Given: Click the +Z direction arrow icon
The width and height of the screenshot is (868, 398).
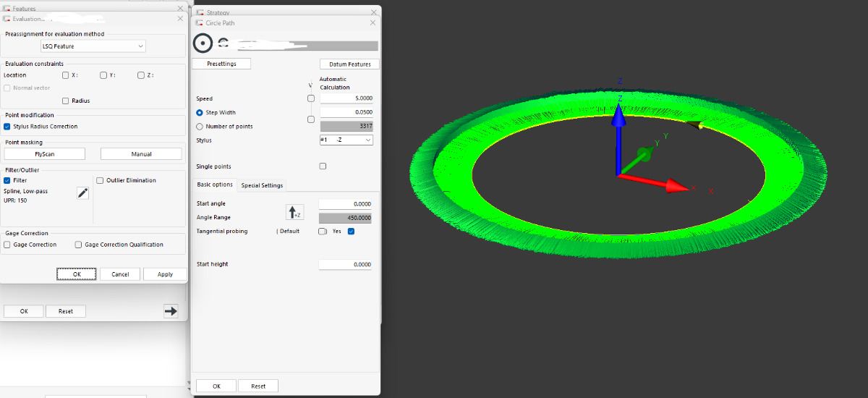Looking at the screenshot, I should click(x=294, y=212).
